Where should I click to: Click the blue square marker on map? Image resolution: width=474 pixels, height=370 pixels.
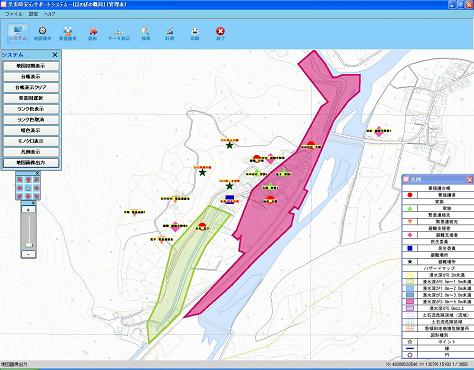coord(229,199)
